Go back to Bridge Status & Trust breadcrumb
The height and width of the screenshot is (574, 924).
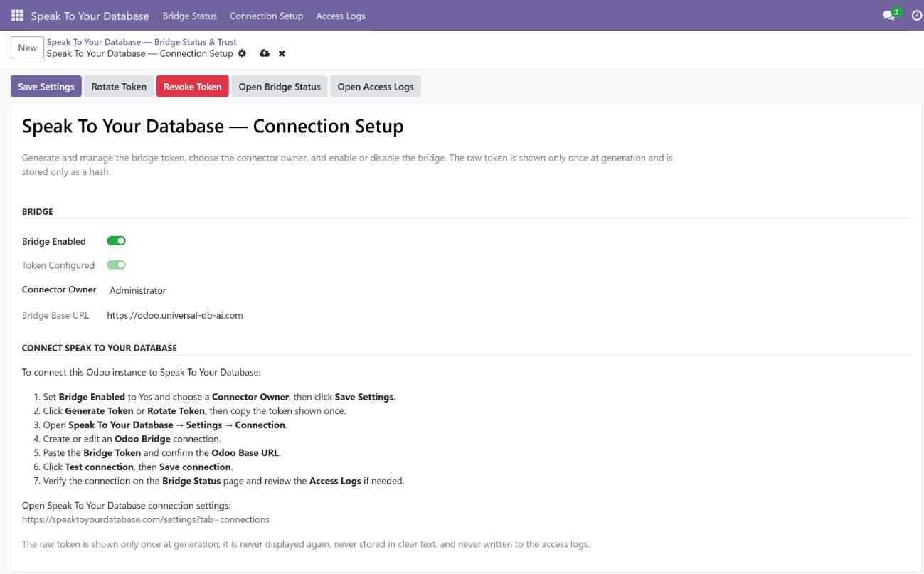pos(142,42)
